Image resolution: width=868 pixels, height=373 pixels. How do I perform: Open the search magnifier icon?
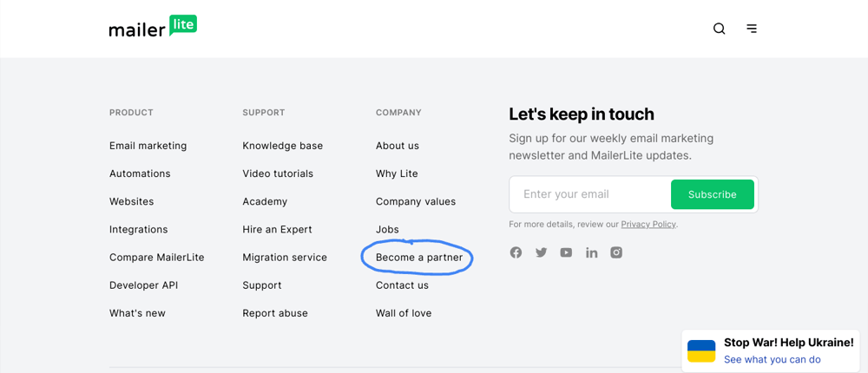tap(719, 29)
